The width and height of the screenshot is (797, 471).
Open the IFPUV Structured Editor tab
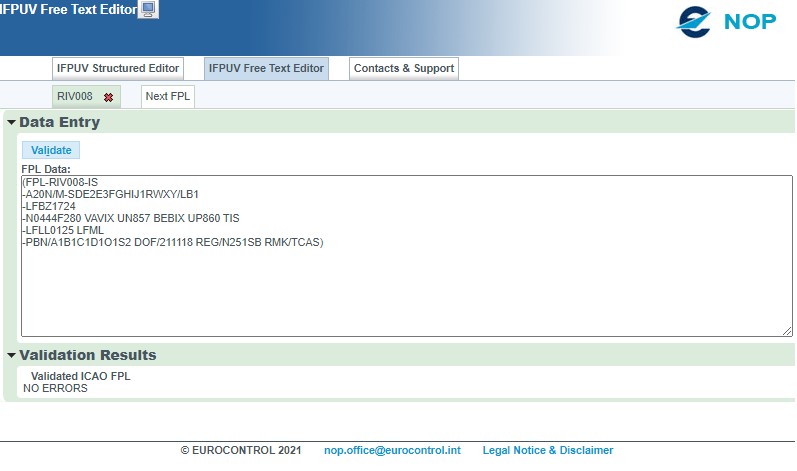(118, 69)
